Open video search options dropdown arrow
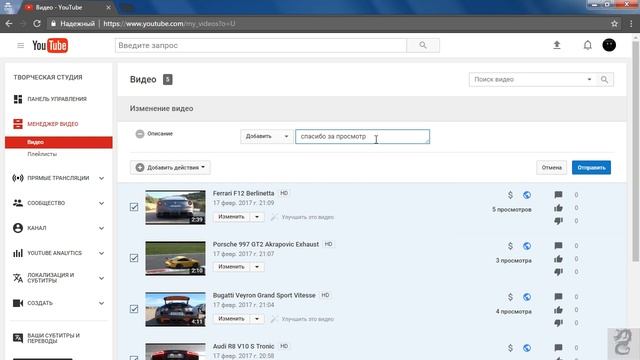 (589, 80)
